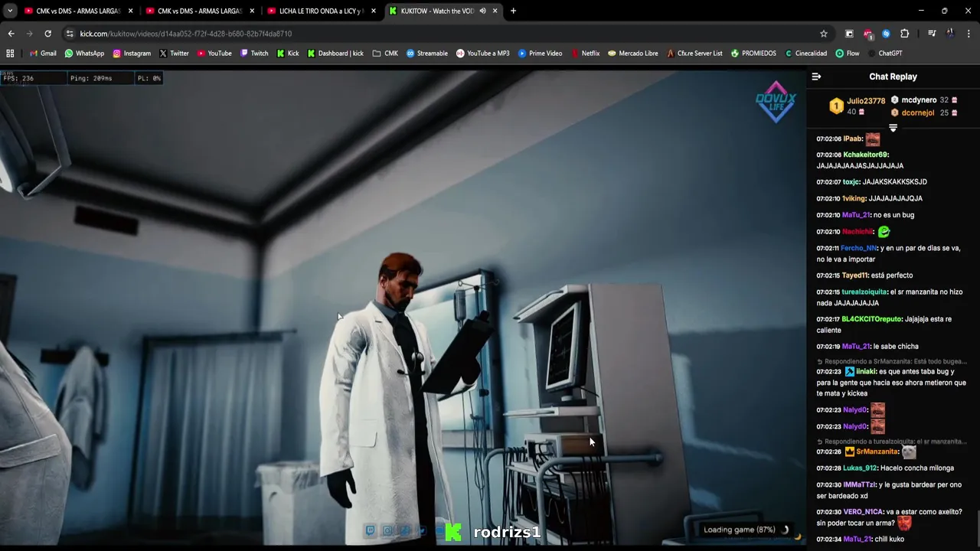Screen dimensions: 980x551
Task: Open Twitch bookmark
Action: pyautogui.click(x=254, y=54)
